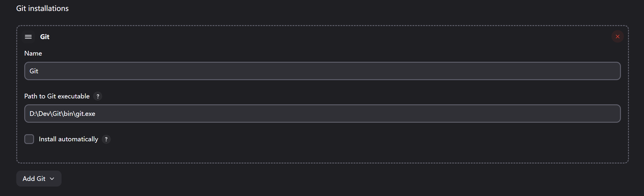The width and height of the screenshot is (644, 196).
Task: Open help for Path to Git executable
Action: [x=98, y=96]
